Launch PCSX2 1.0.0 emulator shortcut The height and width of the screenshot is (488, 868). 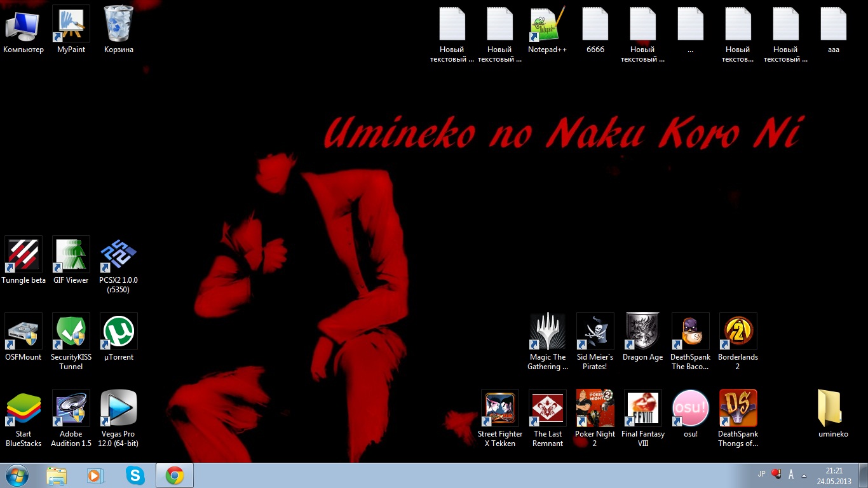coord(119,266)
